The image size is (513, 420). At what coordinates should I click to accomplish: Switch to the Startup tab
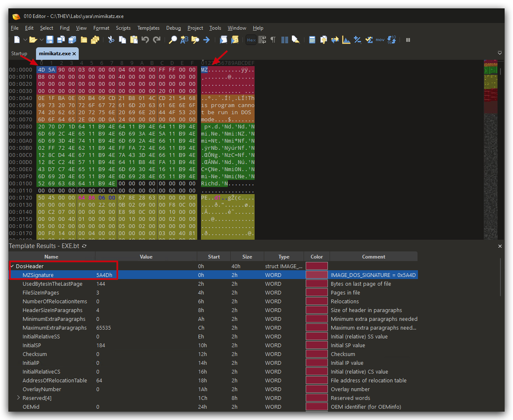(x=19, y=54)
